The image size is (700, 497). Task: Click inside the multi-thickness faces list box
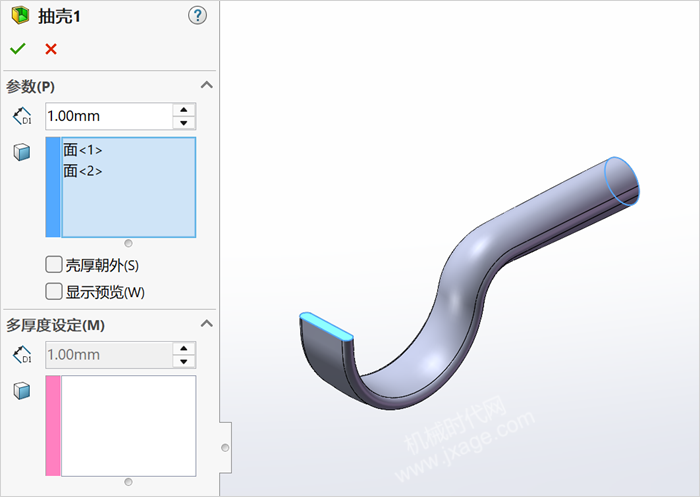(128, 425)
